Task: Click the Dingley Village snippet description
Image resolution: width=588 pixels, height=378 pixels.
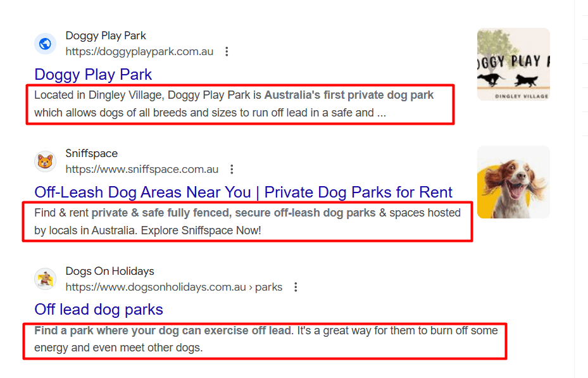Action: coord(234,104)
